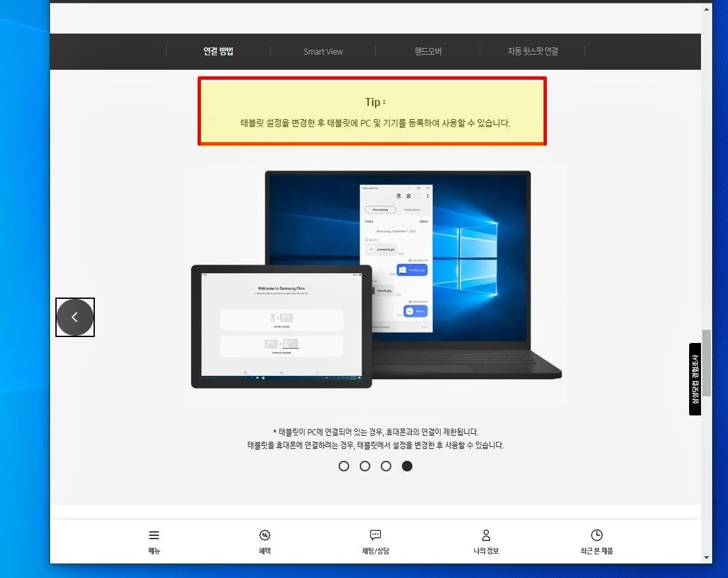Click the page scrollbar down arrow
Viewport: 728px width, 578px height.
[707, 558]
